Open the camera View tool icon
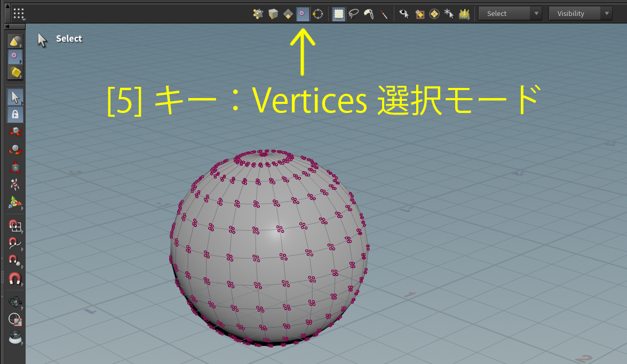Viewport: 627px width, 364px height. pos(15,302)
